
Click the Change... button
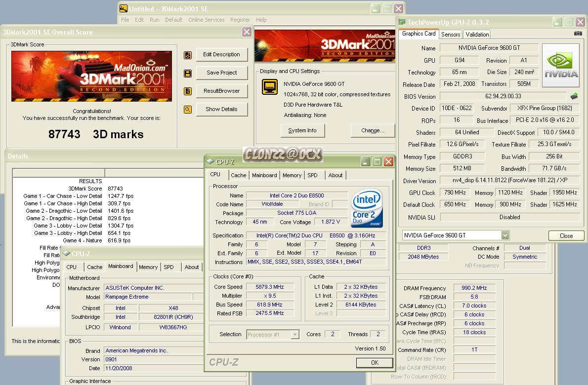point(373,130)
